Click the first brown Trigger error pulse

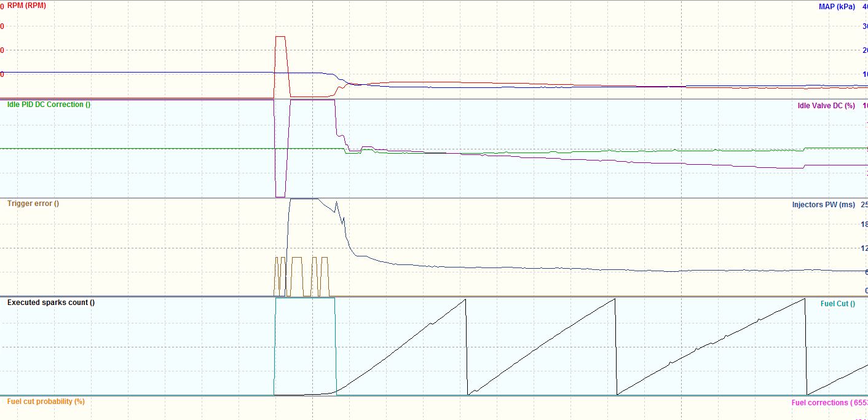277,258
